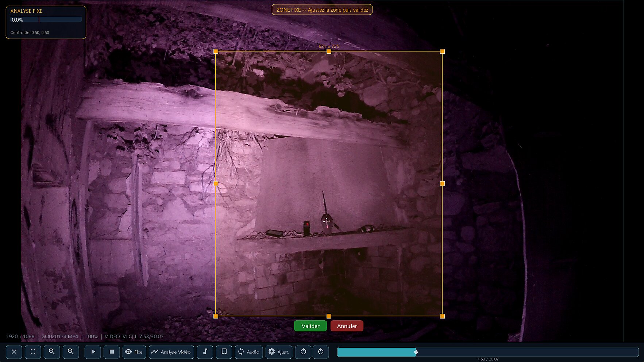Open fullscreen view with the expand icon

click(32, 352)
